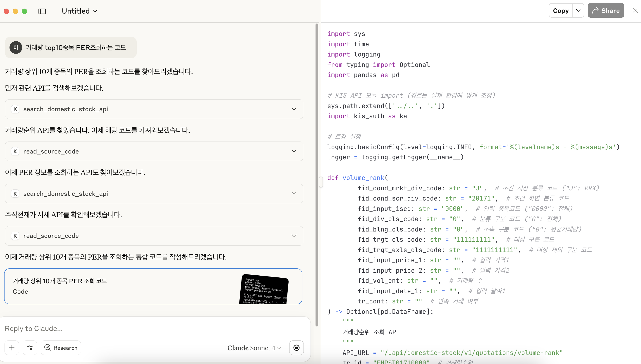Click the macOS yellow minimize button

click(x=15, y=11)
